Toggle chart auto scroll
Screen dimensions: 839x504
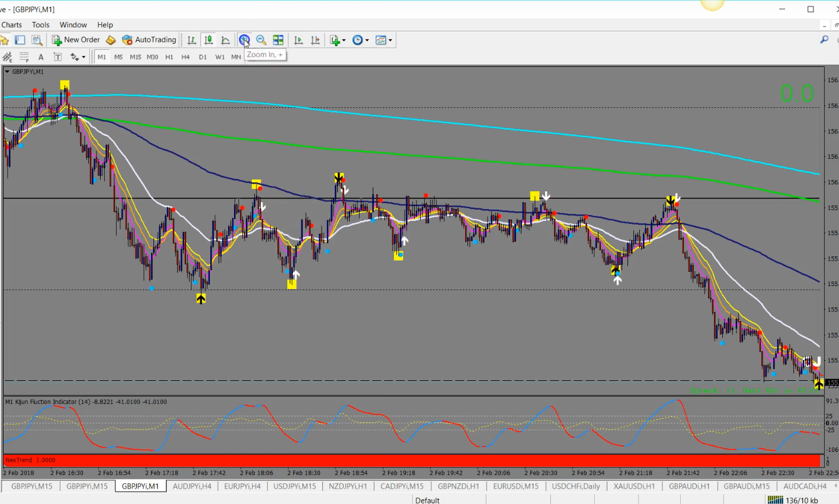299,40
